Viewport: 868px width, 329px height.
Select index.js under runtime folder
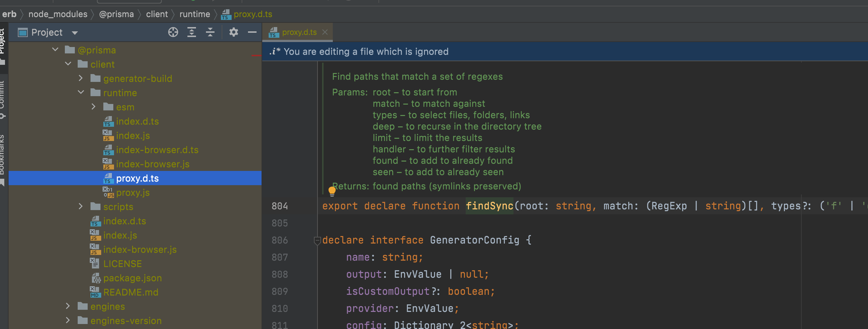(133, 136)
